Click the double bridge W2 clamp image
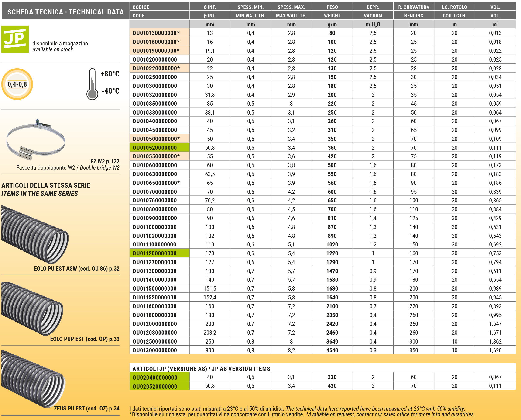The width and height of the screenshot is (521, 420). [x=36, y=140]
